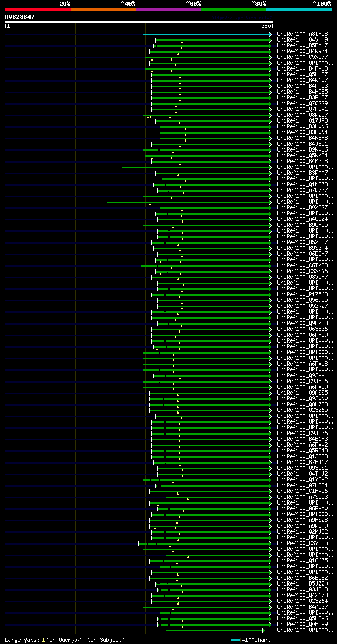Select hit label UniRef100_C3YZI5
Viewport: 337px width, 644px height.
[x=302, y=544]
